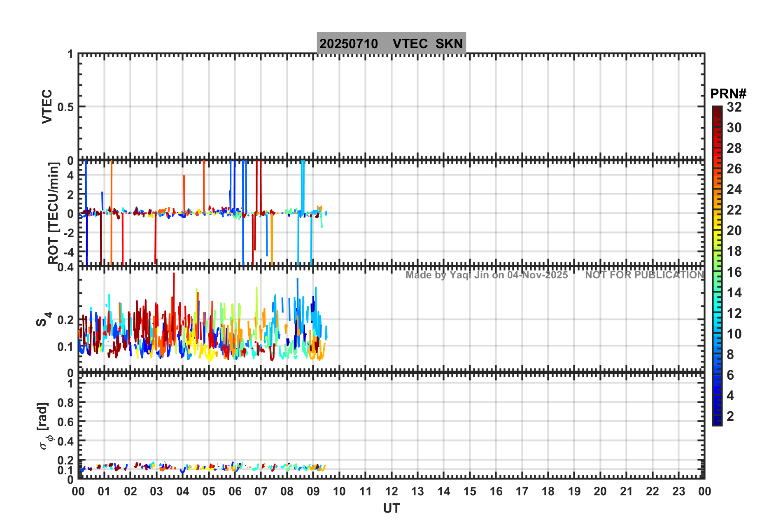Click the 'UT' x-axis label
This screenshot has height=532, width=783.
point(391,509)
